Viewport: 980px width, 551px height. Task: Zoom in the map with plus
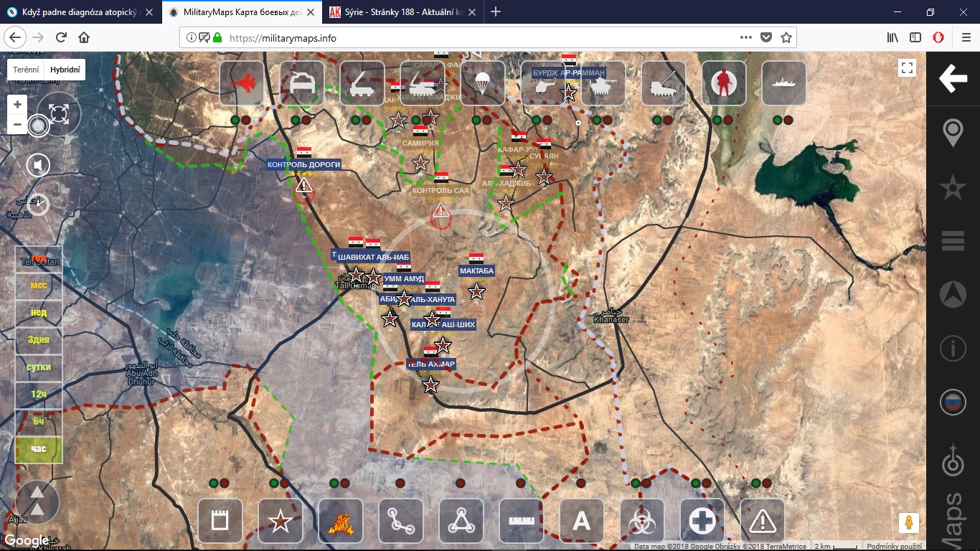point(18,105)
